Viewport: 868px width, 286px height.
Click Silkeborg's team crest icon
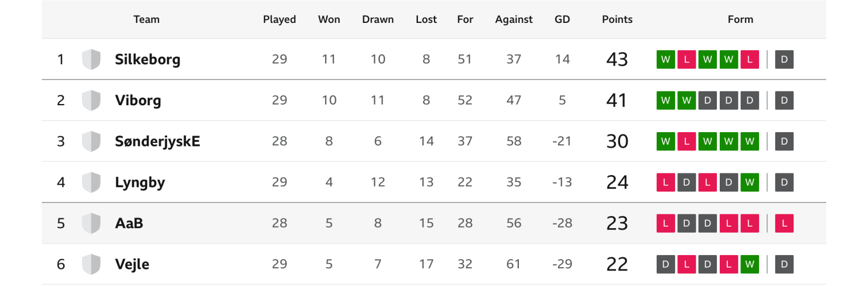pyautogui.click(x=92, y=59)
